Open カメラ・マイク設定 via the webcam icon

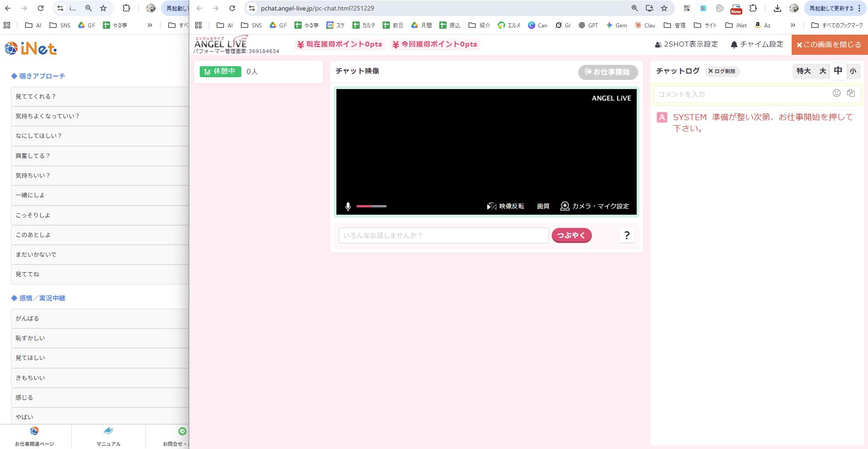coord(565,206)
